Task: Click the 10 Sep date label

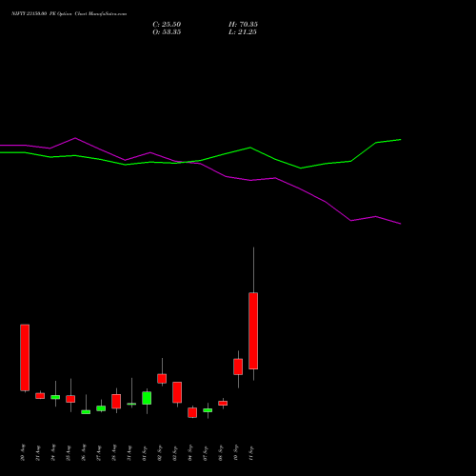Action: (236, 452)
